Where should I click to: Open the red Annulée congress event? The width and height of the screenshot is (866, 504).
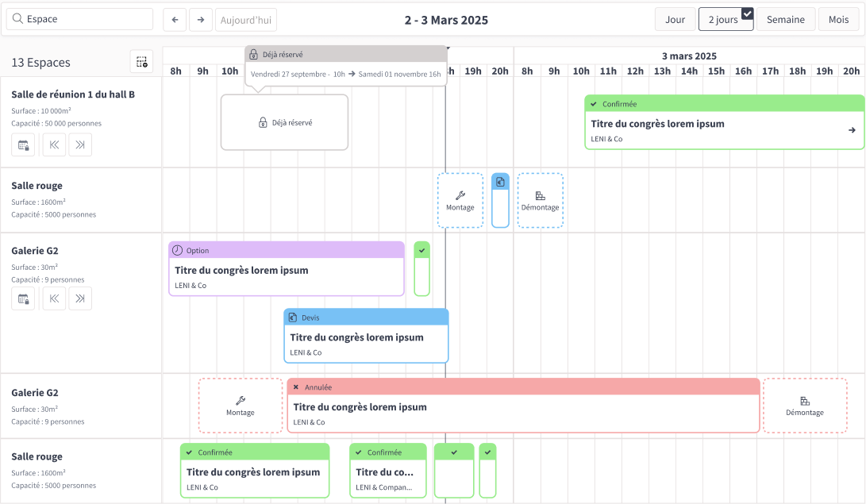[523, 406]
